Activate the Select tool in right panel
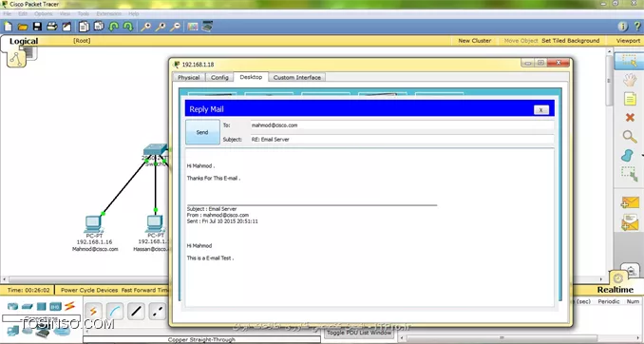644x344 pixels. pyautogui.click(x=629, y=61)
